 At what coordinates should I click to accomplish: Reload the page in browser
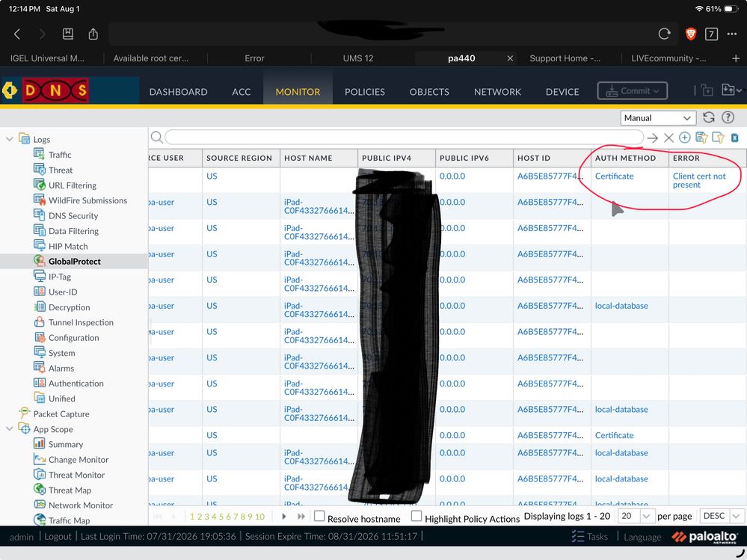[664, 34]
